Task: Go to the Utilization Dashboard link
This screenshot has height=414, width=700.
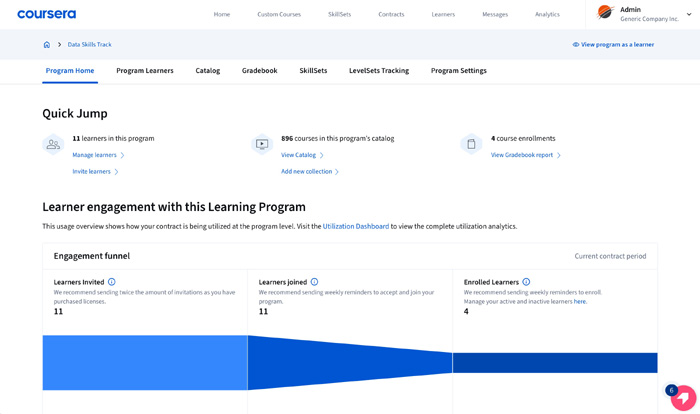Action: tap(355, 226)
